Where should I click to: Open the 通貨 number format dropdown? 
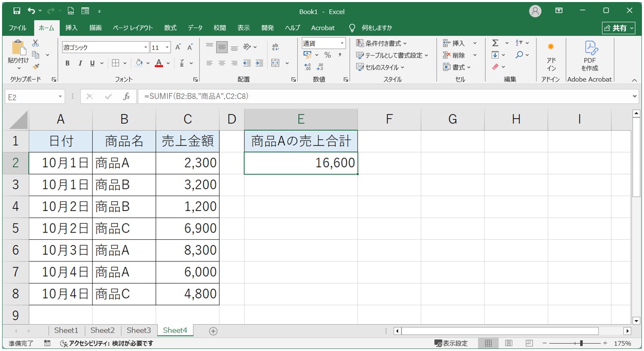[343, 43]
